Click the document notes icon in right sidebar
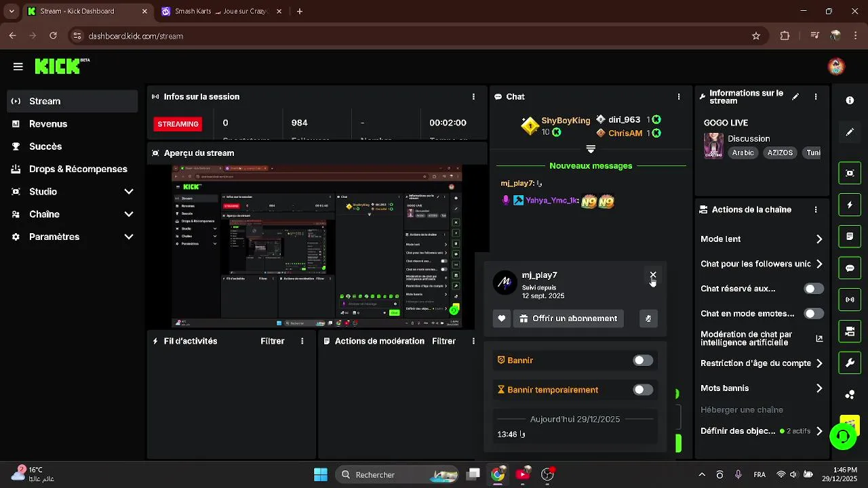The image size is (868, 488). 850,237
